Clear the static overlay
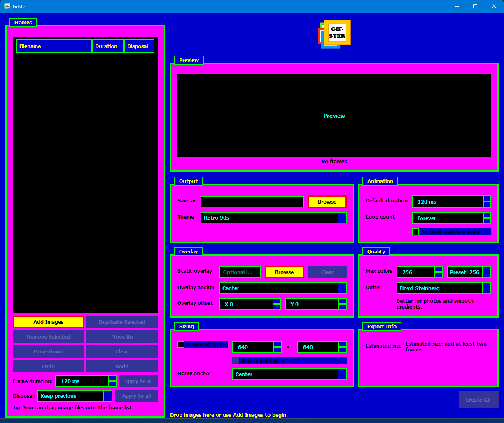Image resolution: width=504 pixels, height=423 pixels. pos(327,272)
